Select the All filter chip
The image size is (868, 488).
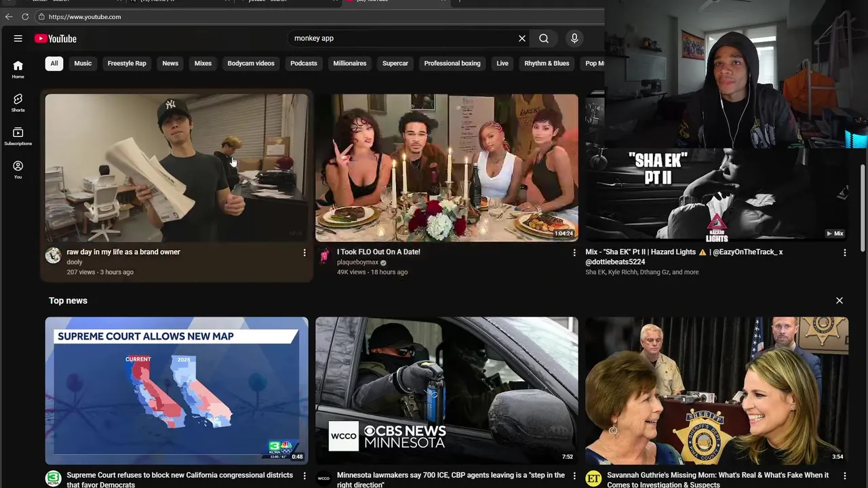tap(54, 63)
